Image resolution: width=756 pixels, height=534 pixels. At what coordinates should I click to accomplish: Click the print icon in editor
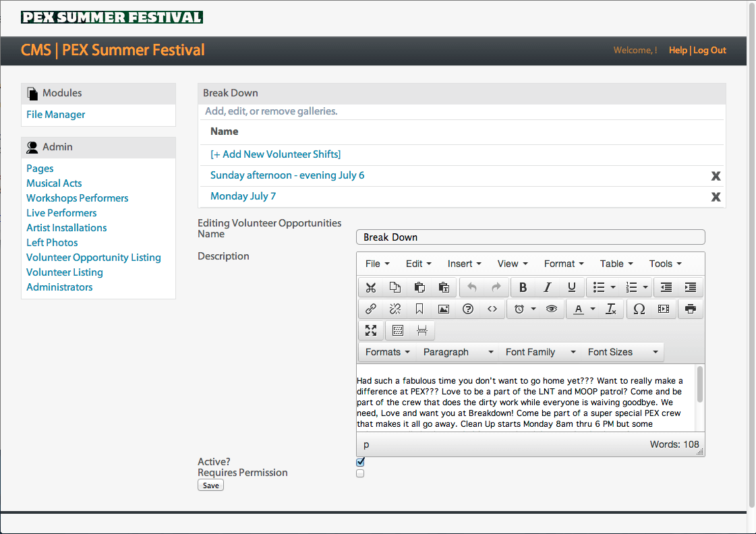690,309
